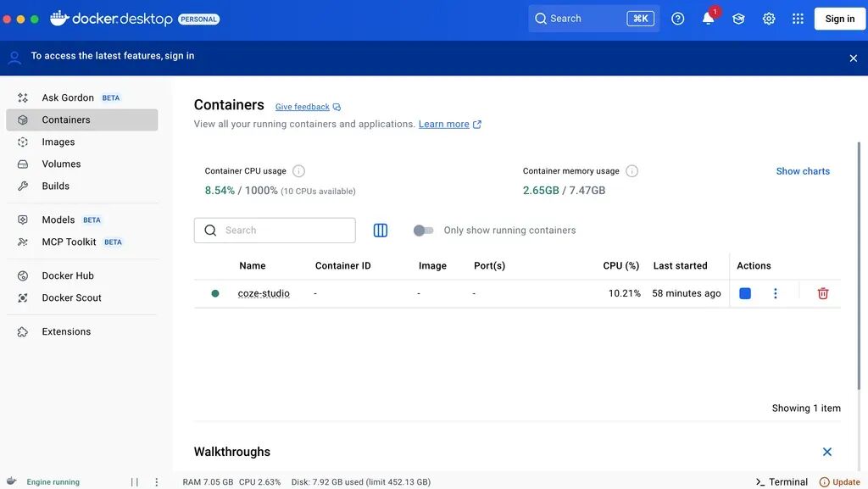Viewport: 868px width, 489px height.
Task: Open Docker Scout from sidebar
Action: pos(82,298)
